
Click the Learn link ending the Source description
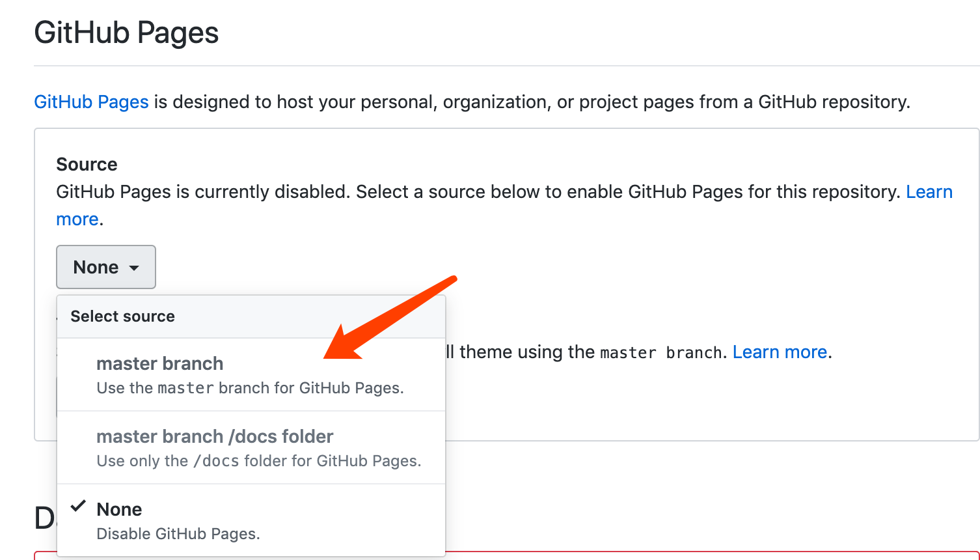929,192
